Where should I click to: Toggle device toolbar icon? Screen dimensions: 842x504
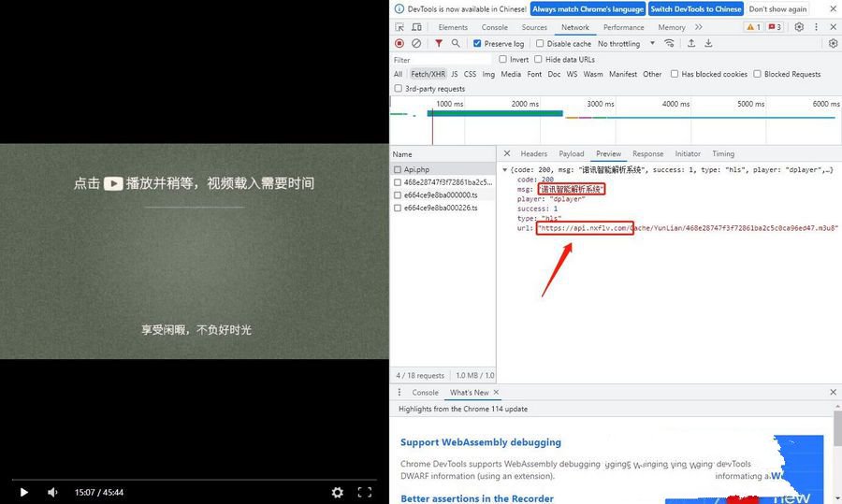click(x=417, y=27)
